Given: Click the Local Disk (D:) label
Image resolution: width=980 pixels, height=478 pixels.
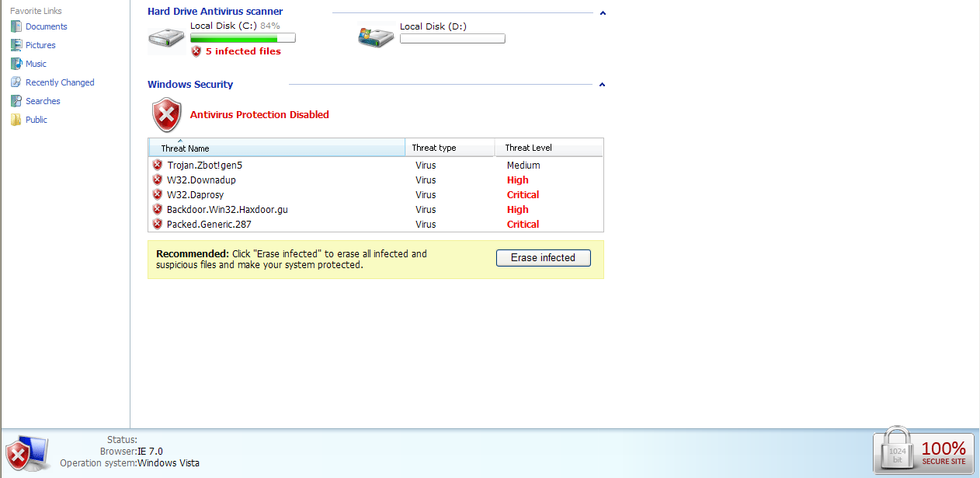Looking at the screenshot, I should [x=433, y=26].
